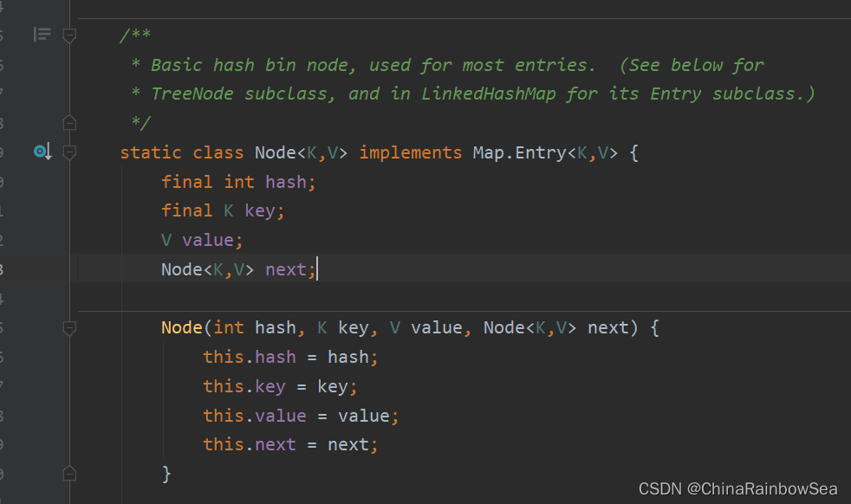Click the 'key' field declaration
The height and width of the screenshot is (504, 851).
click(x=260, y=211)
